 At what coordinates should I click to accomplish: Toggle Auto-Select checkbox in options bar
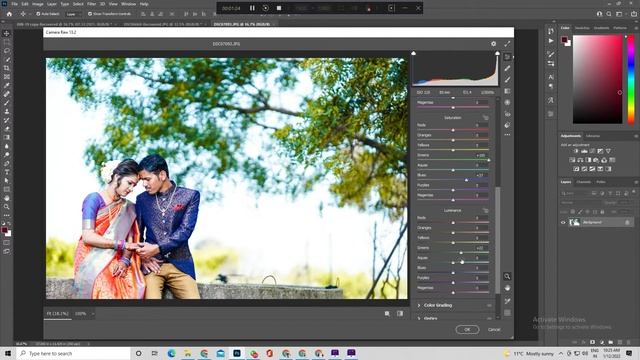38,14
